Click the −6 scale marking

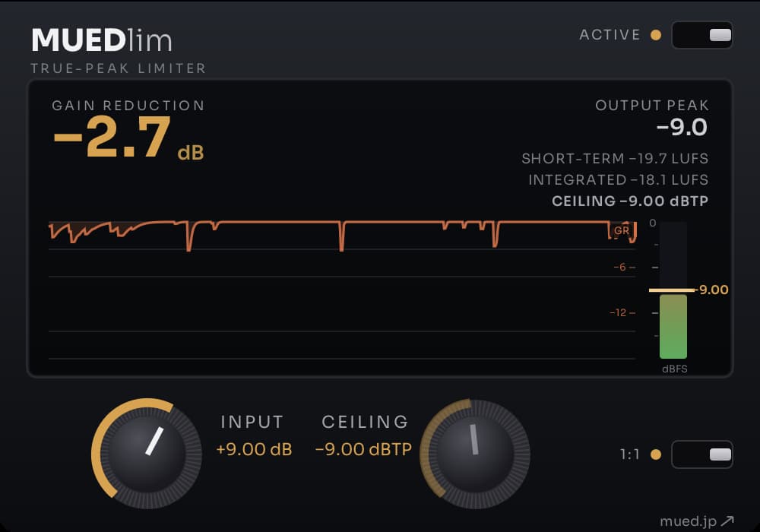coord(620,267)
